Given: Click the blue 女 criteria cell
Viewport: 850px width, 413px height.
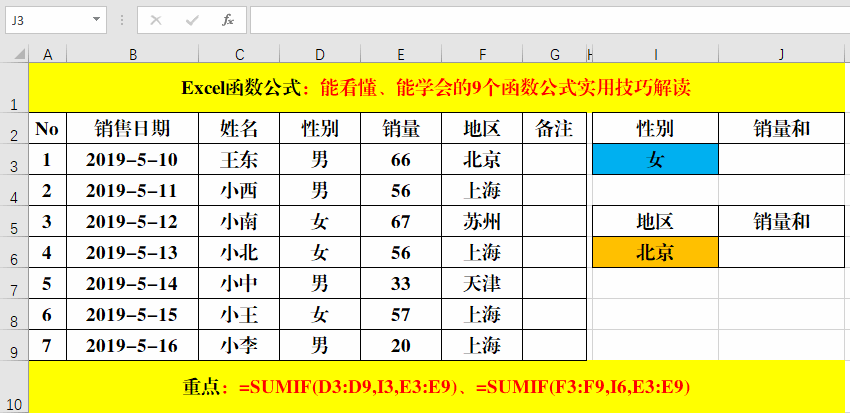Looking at the screenshot, I should 656,159.
